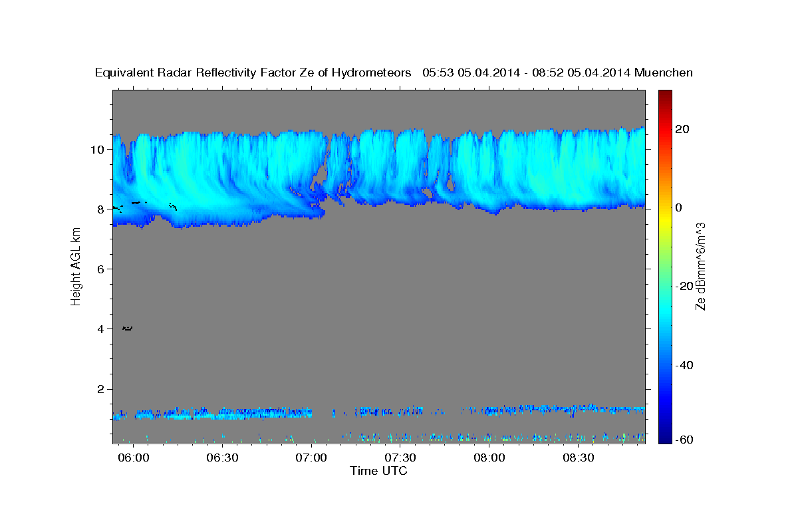Click the '8' height axis label

100,209
